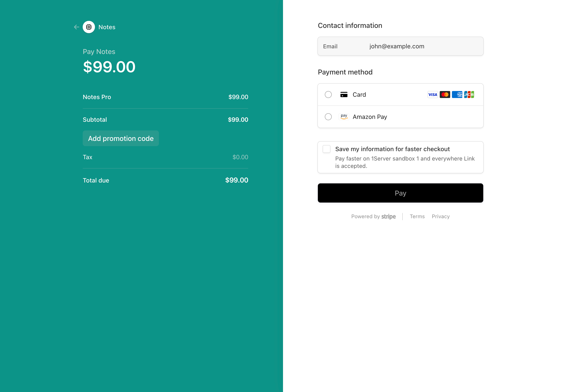Go back using the left arrow
The image size is (566, 392).
click(76, 27)
